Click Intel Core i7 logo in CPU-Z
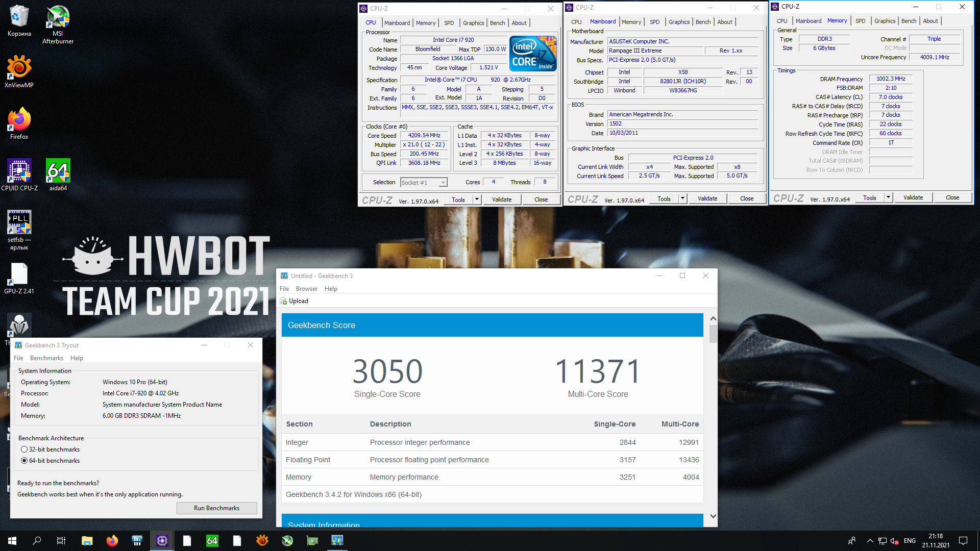Screen dimensions: 980x551 (x=533, y=54)
